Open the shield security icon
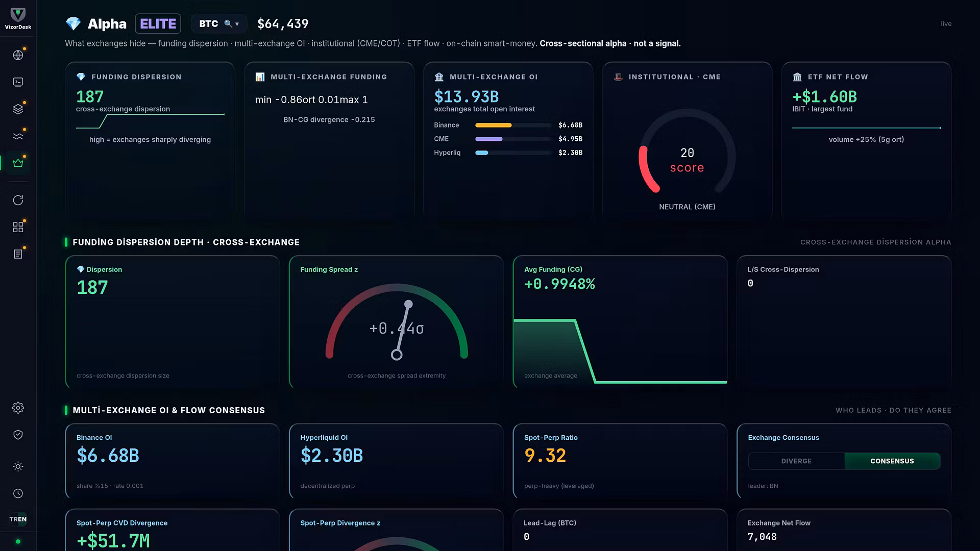 point(18,435)
